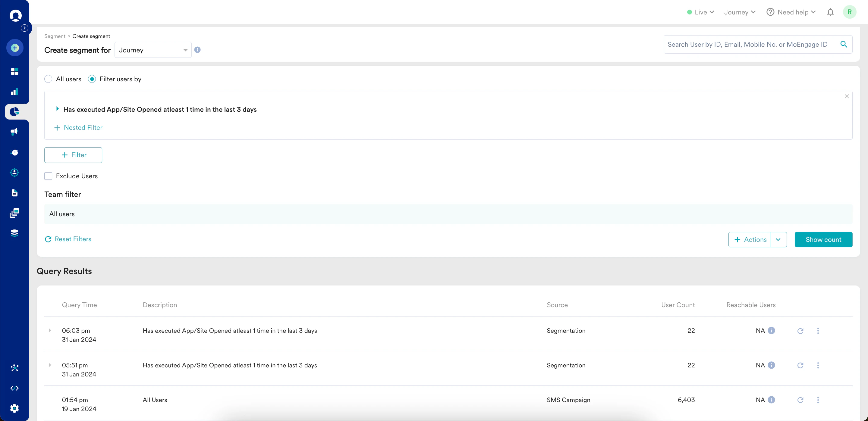Open the Dashboard grid icon in sidebar
The image size is (868, 421).
point(14,71)
